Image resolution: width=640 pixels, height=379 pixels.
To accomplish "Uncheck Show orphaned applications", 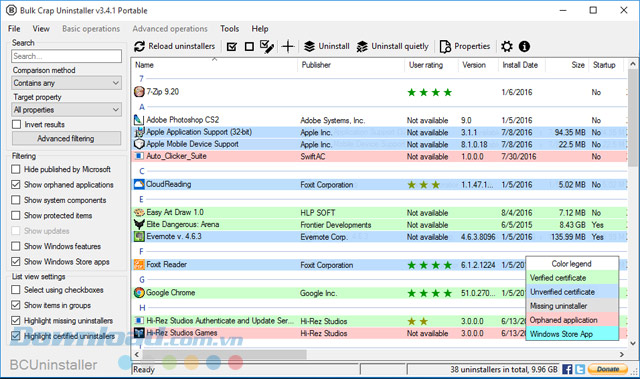I will tap(16, 184).
